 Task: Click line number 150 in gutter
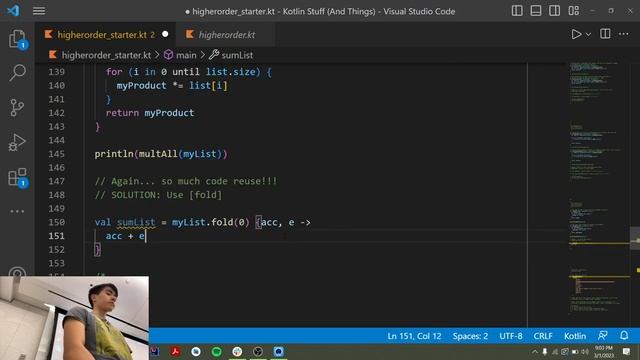tap(56, 222)
